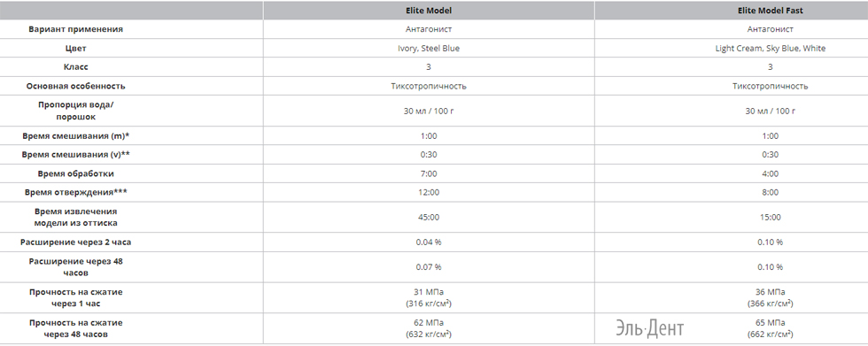The image size is (868, 346).
Task: Click the Время смешивания (v)** label
Action: [76, 154]
